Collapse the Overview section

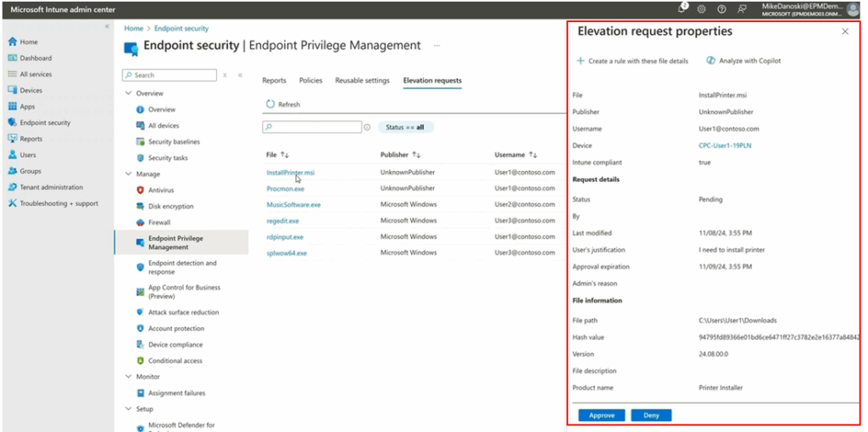(x=129, y=93)
